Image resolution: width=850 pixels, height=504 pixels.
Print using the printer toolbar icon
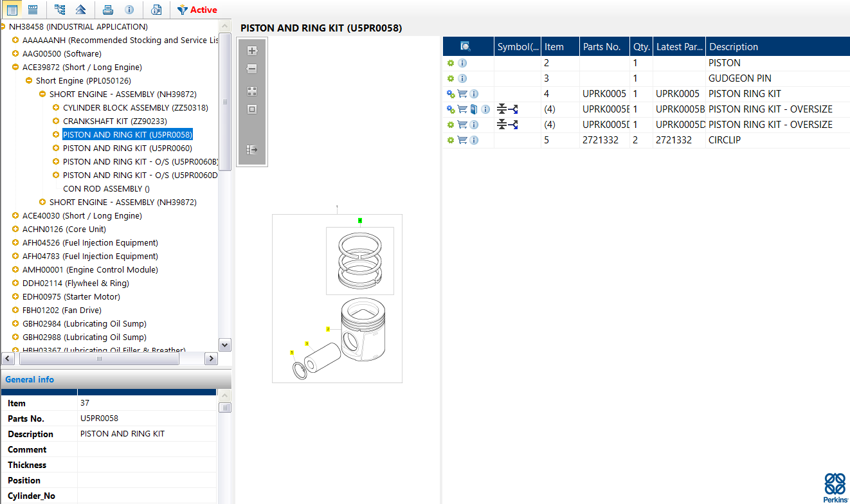pos(108,10)
